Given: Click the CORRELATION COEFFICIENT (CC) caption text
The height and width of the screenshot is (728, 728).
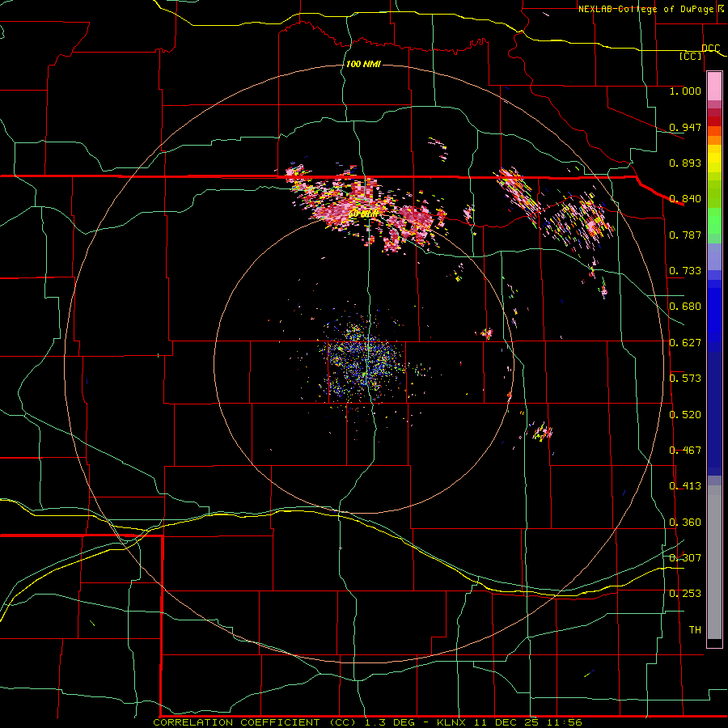Looking at the screenshot, I should click(255, 722).
